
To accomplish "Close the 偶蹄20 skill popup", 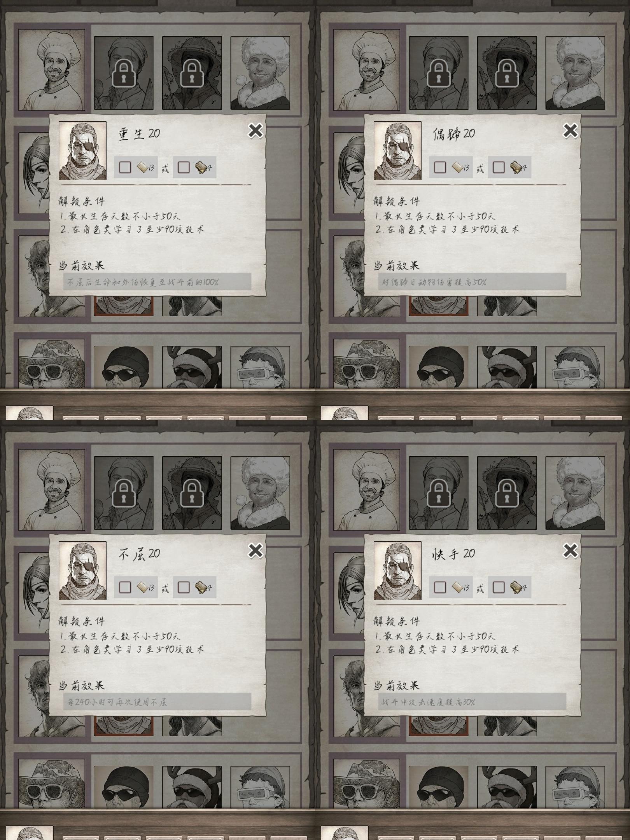I will (x=570, y=131).
